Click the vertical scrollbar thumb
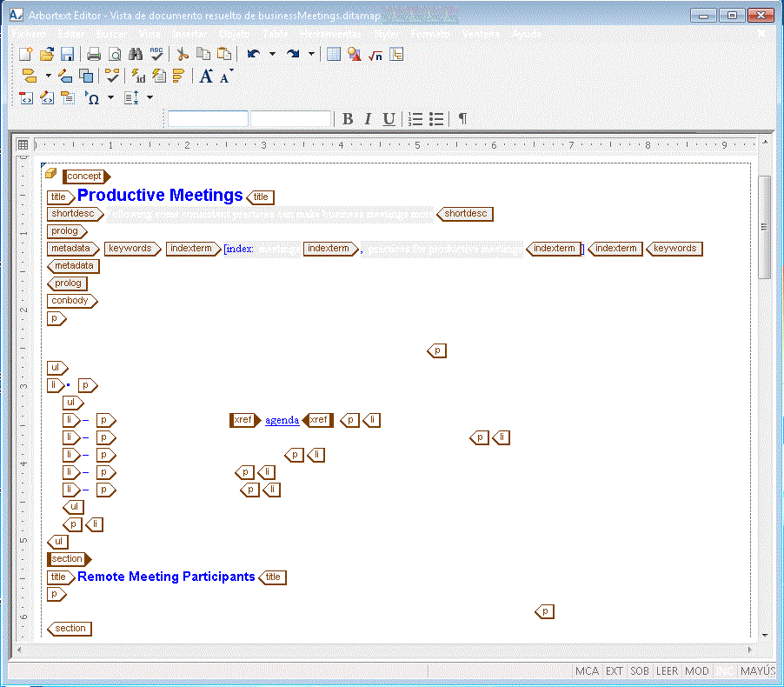 [765, 227]
